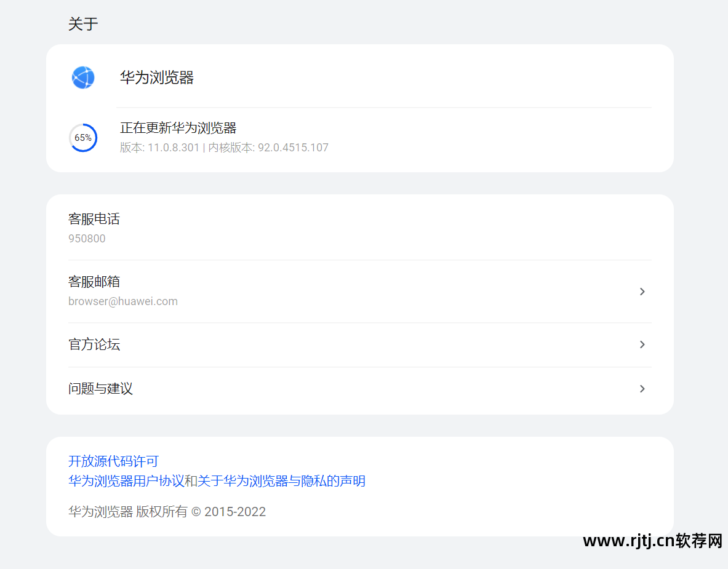Click copyright text 版权所有 © 2015-2022
Screen dimensions: 728x569
tap(201, 511)
